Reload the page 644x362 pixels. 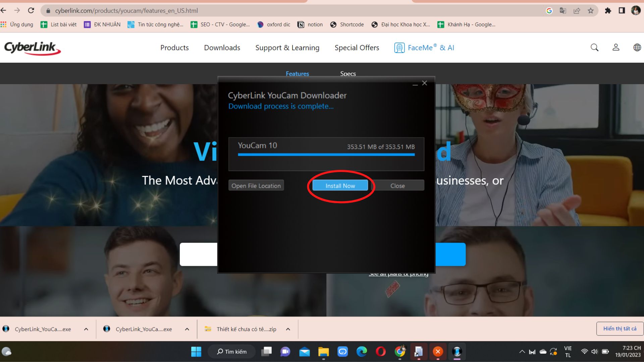coord(31,11)
